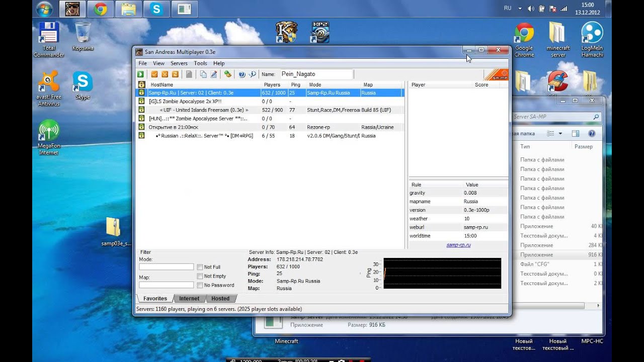Open the minecraft server desktop folder

(x=558, y=40)
